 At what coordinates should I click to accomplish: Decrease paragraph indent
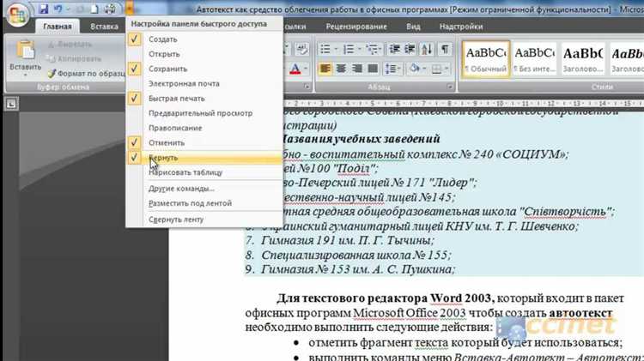pyautogui.click(x=394, y=49)
